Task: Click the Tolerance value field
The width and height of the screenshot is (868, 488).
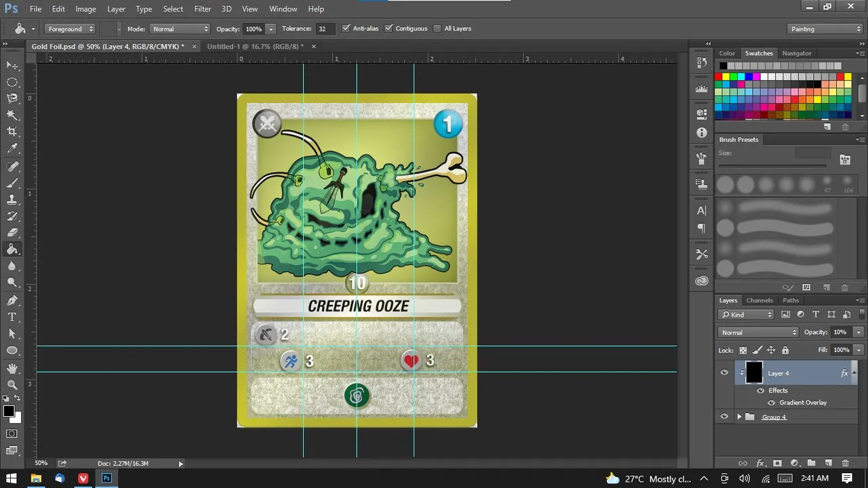Action: [325, 29]
